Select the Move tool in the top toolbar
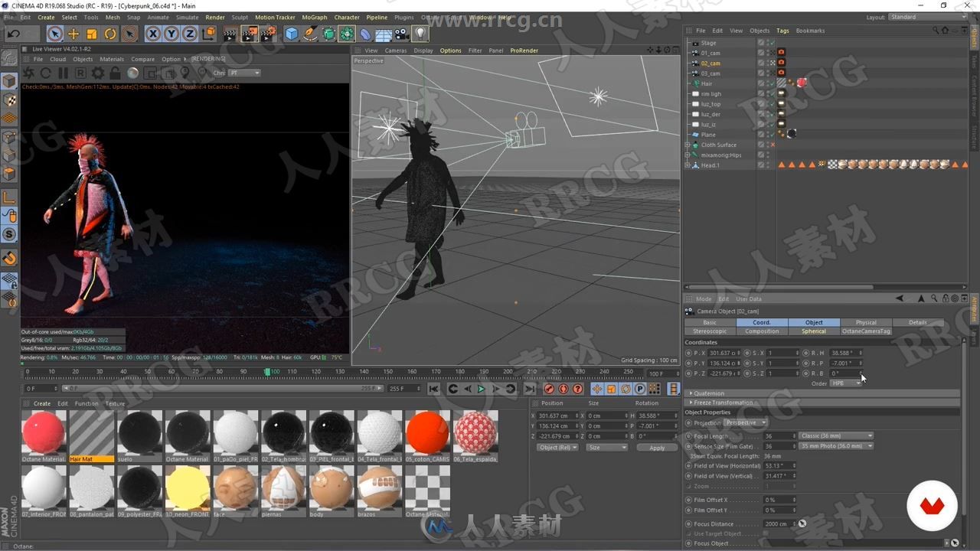 tap(73, 34)
